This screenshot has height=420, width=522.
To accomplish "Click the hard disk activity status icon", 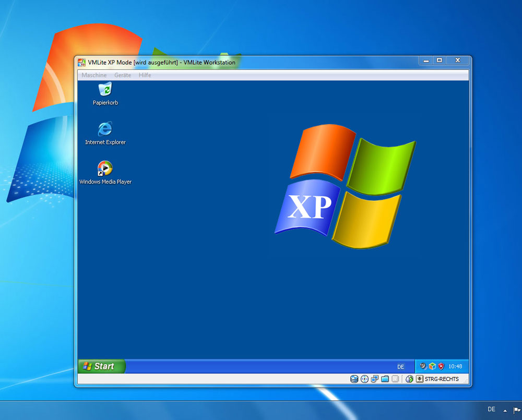I will tap(354, 379).
